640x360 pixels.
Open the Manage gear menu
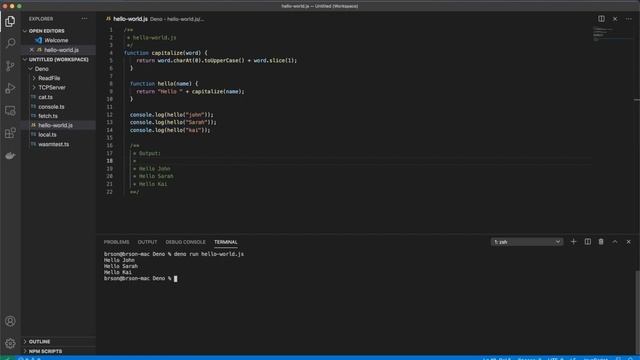[x=10, y=344]
